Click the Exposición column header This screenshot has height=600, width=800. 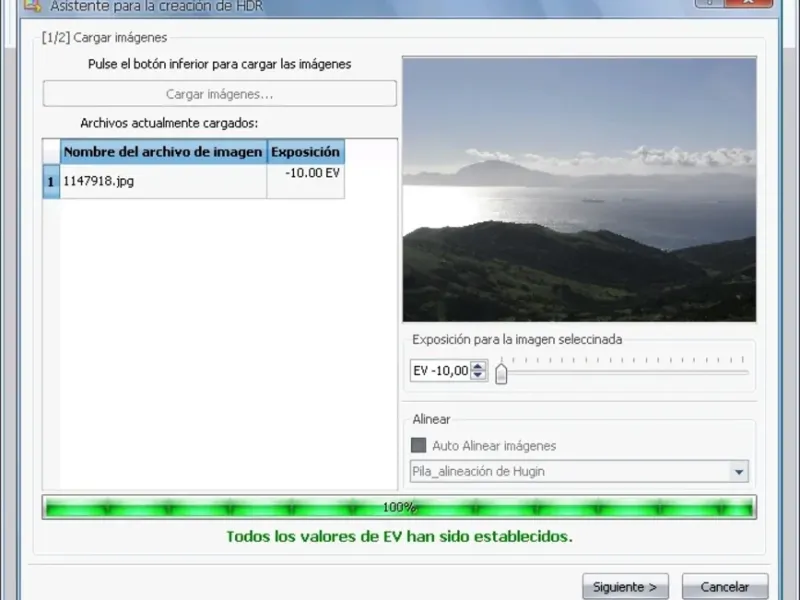(306, 152)
